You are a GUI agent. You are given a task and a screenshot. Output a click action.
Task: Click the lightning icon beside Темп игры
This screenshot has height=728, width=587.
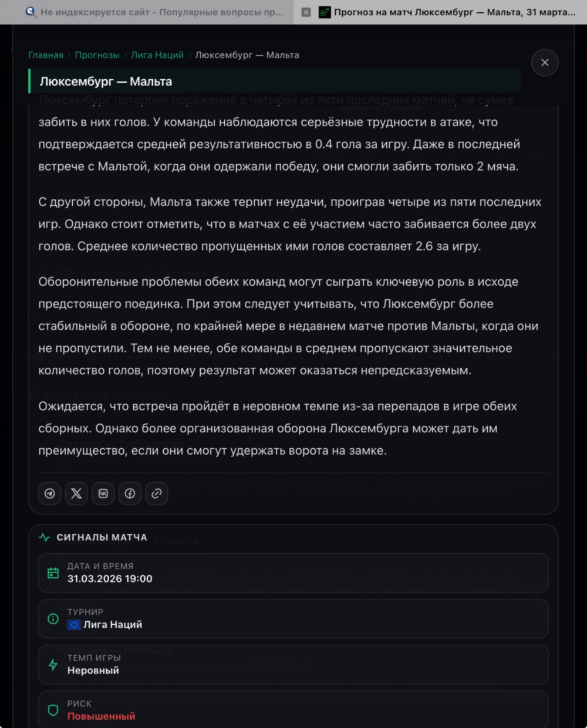[53, 664]
